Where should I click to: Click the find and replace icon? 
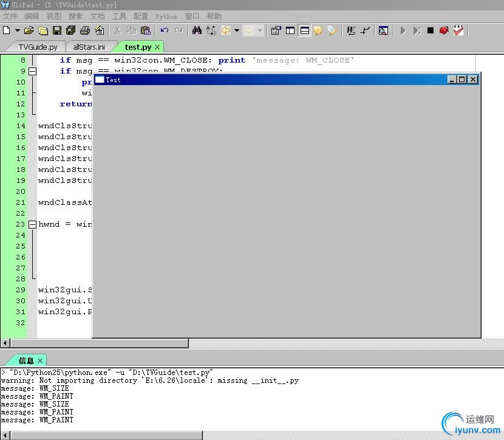point(211,30)
